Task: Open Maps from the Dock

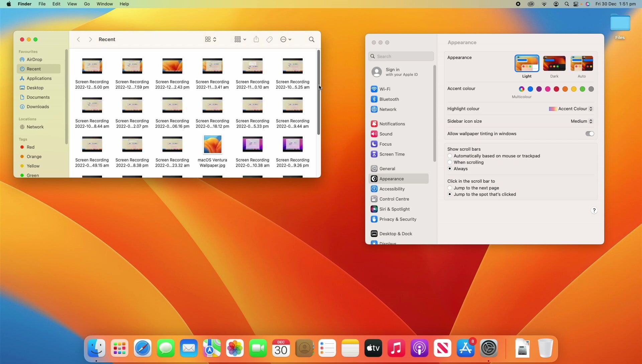Action: 212,348
